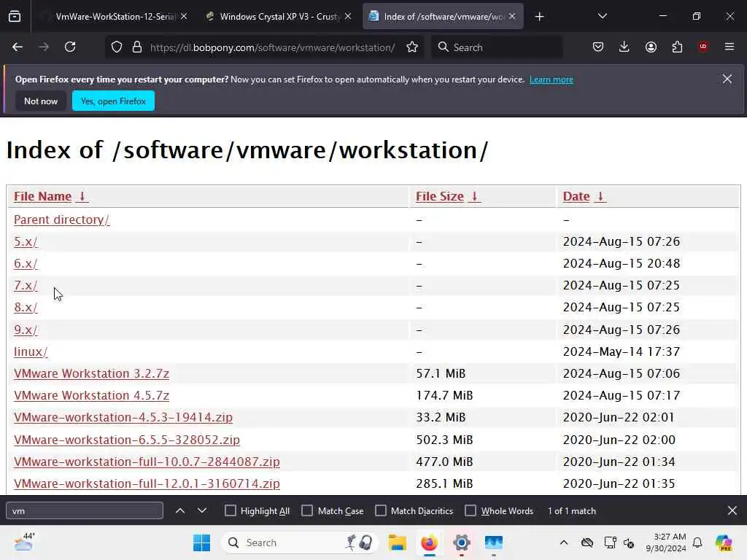Download VMware Workstation 4.5.7z
This screenshot has height=560, width=747.
(x=91, y=395)
